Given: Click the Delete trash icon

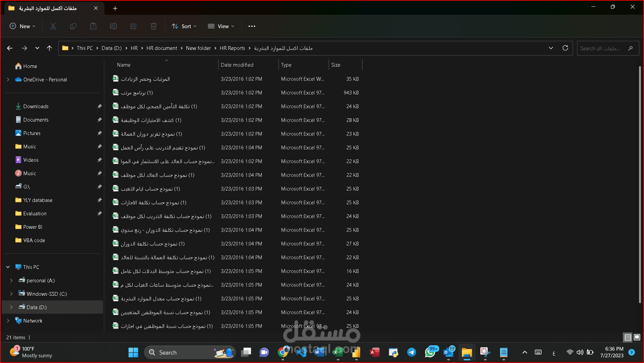Looking at the screenshot, I should (154, 26).
